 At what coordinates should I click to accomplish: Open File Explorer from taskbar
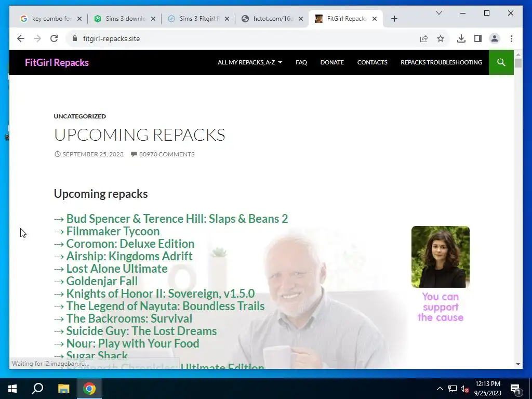click(63, 389)
